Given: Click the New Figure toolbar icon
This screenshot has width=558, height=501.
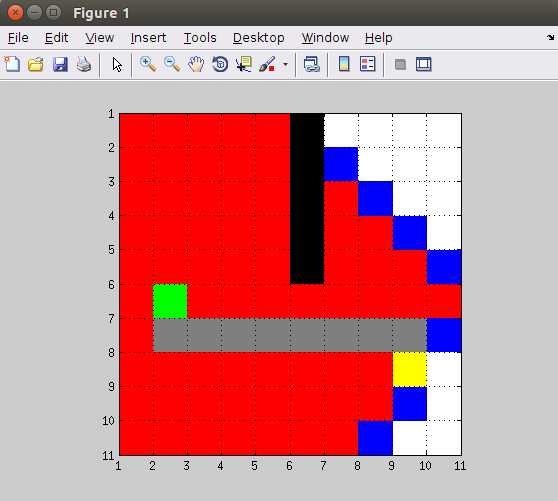Looking at the screenshot, I should click(x=12, y=64).
